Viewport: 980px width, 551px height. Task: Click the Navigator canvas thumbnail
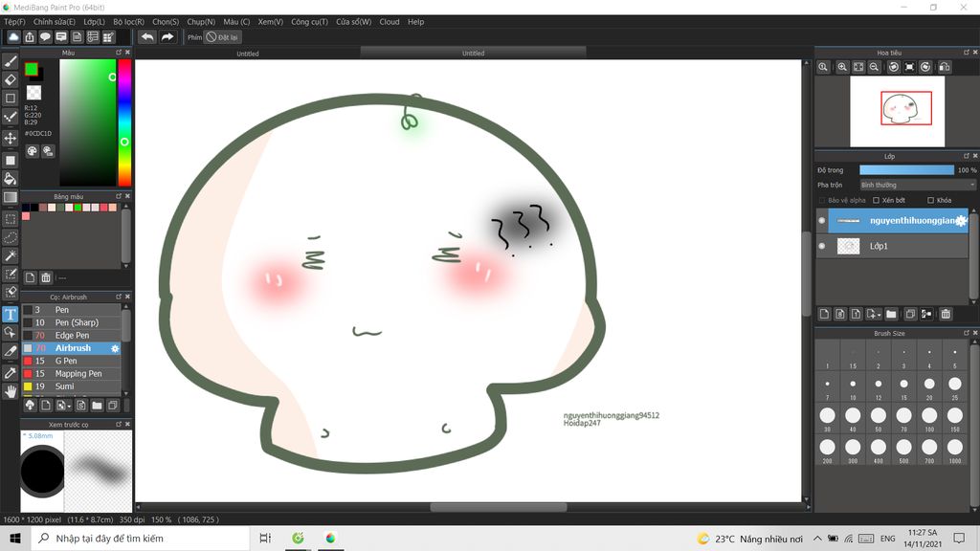point(897,111)
